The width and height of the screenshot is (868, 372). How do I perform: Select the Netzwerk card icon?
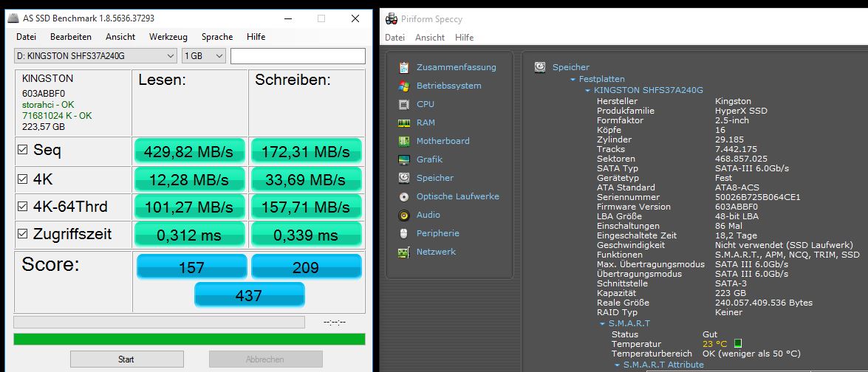pyautogui.click(x=404, y=252)
